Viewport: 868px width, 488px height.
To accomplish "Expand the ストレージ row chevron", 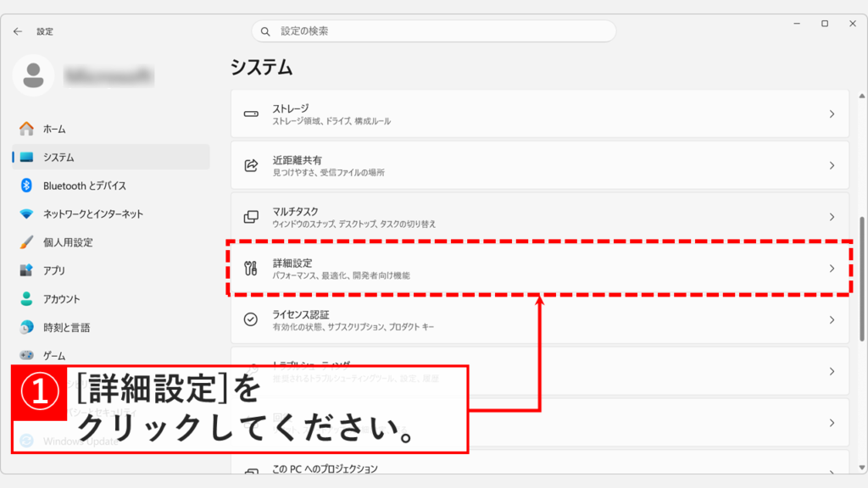I will [x=832, y=114].
